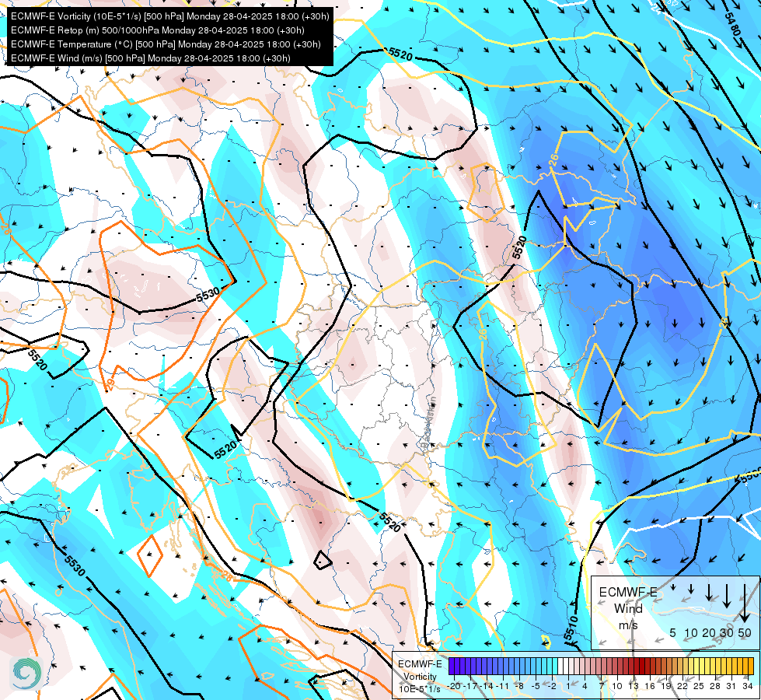761x700 pixels.
Task: Click the 13 tick on vorticity scale
Action: tap(634, 686)
